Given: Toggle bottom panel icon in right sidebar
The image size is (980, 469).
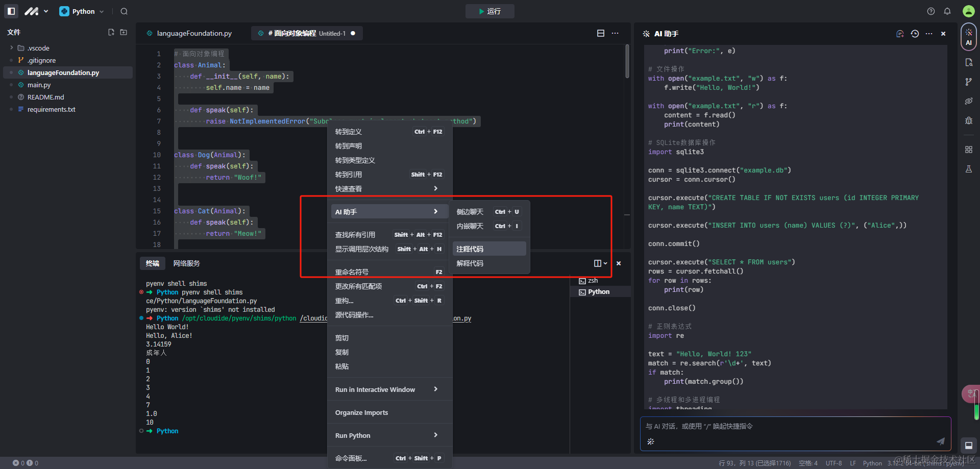Looking at the screenshot, I should [x=968, y=446].
